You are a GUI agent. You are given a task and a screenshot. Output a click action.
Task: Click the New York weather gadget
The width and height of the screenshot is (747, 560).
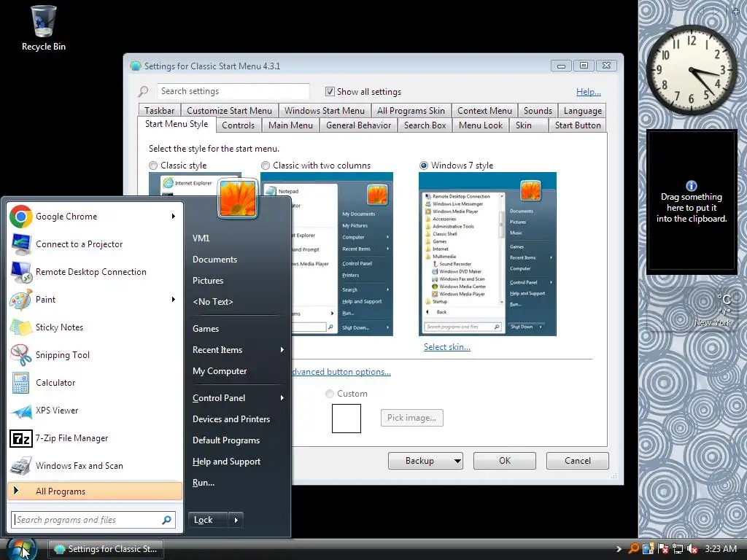693,308
